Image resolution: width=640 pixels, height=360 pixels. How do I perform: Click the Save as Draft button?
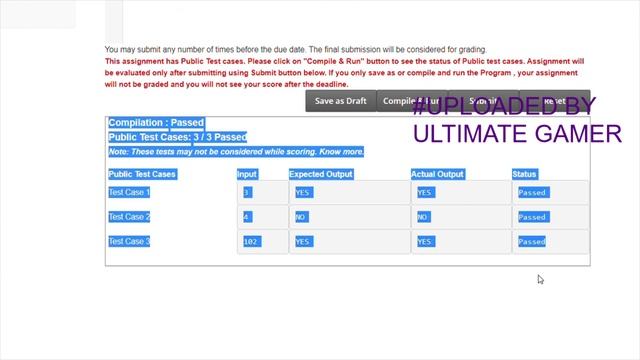click(x=341, y=101)
